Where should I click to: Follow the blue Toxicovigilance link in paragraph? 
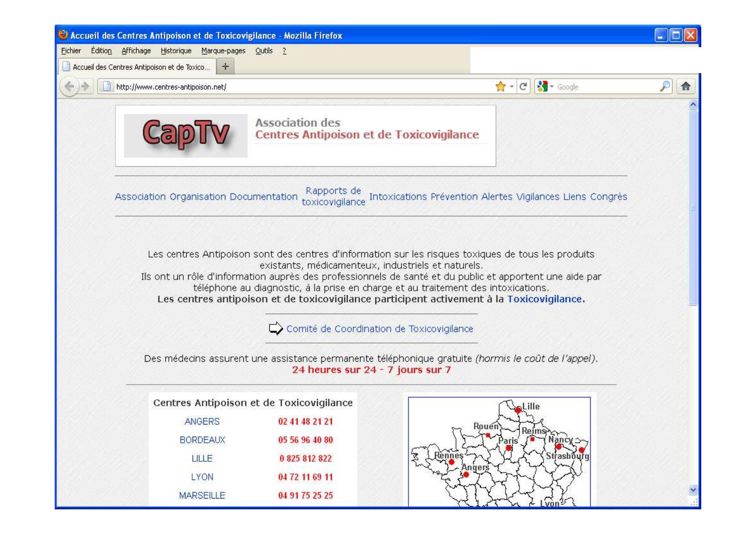click(x=545, y=299)
